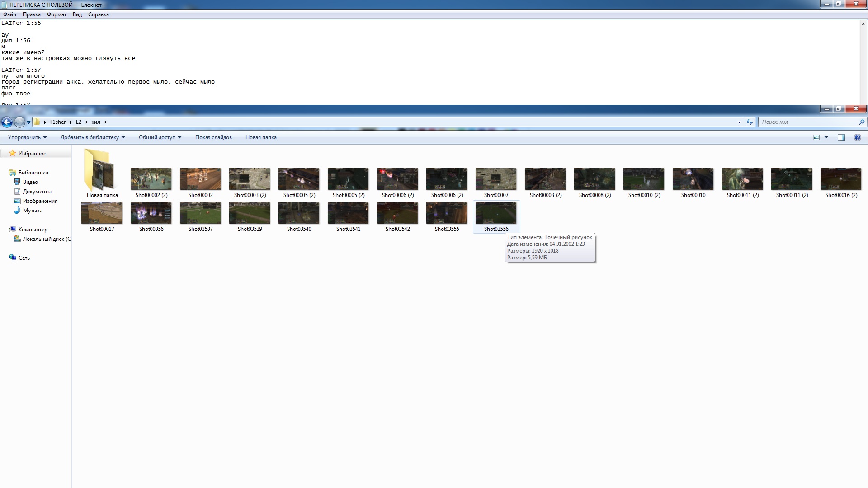
Task: Open the Справка menu in Notepad
Action: 98,14
